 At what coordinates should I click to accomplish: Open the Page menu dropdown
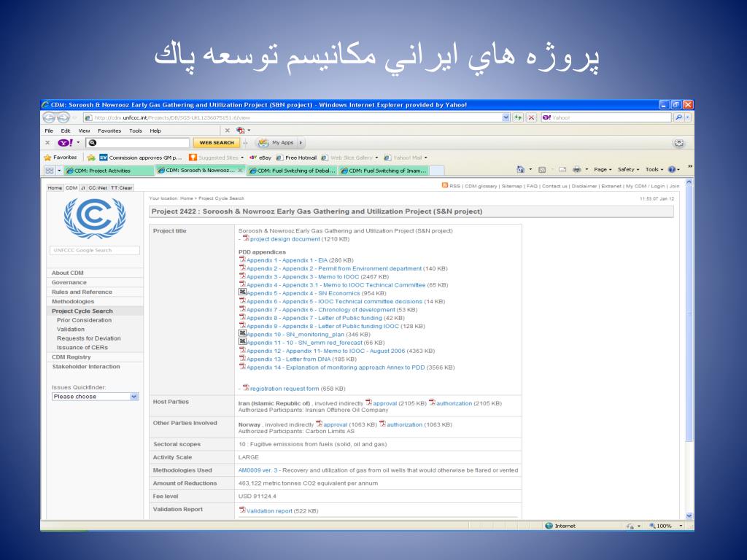[x=603, y=169]
